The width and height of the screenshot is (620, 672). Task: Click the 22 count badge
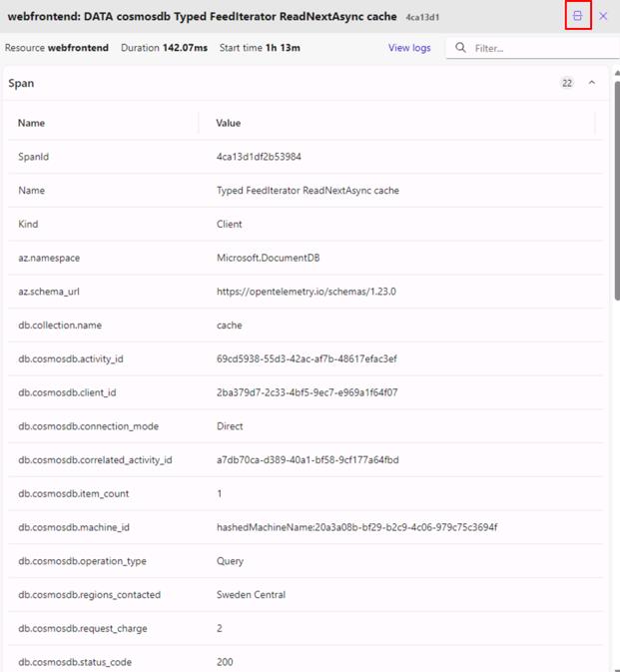click(567, 83)
